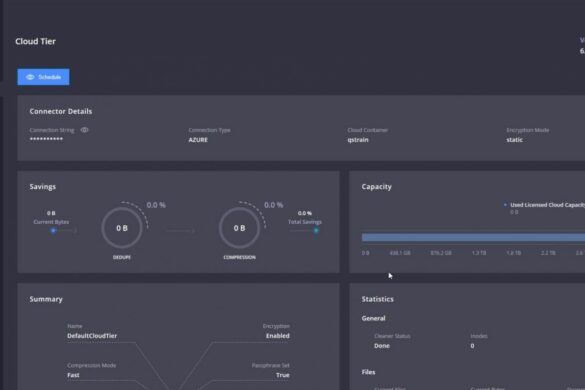Click the Compression Mode Fast value

click(73, 375)
